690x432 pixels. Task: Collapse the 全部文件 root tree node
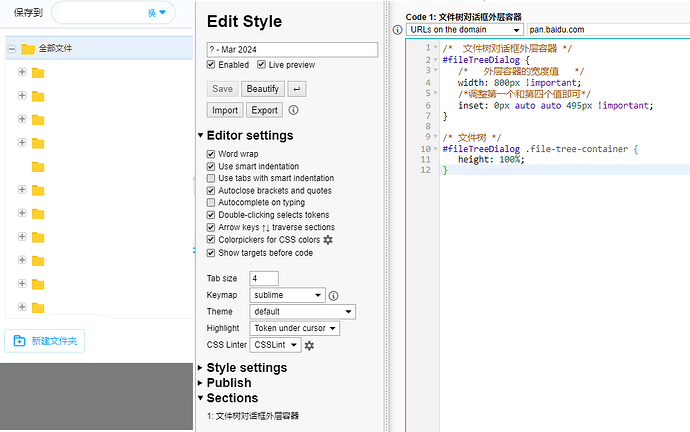tap(11, 48)
